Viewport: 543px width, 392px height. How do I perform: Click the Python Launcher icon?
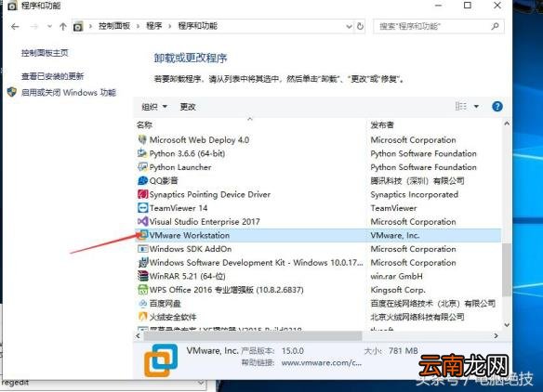pyautogui.click(x=142, y=167)
